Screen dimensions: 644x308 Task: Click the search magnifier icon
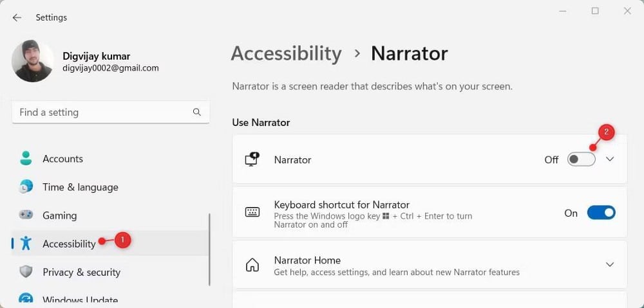[197, 112]
